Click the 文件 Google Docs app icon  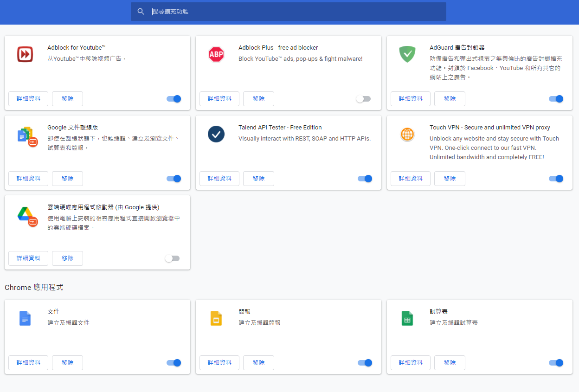point(25,318)
